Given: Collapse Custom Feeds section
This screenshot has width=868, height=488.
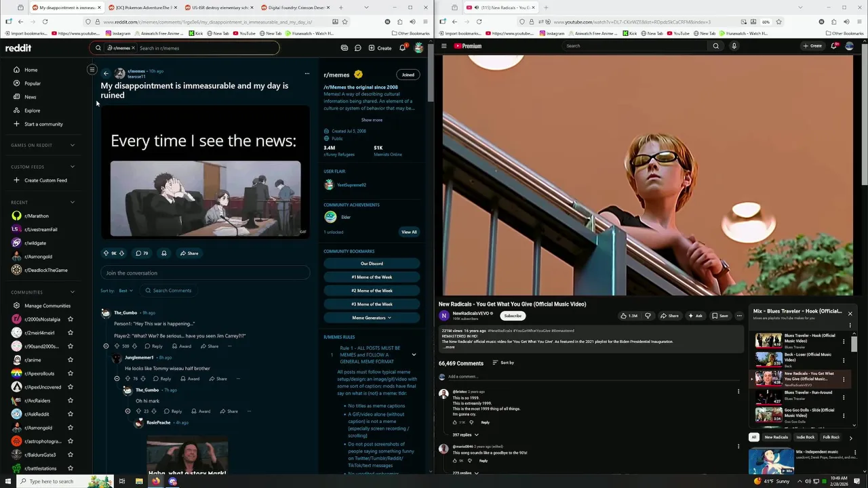Looking at the screenshot, I should tap(73, 167).
